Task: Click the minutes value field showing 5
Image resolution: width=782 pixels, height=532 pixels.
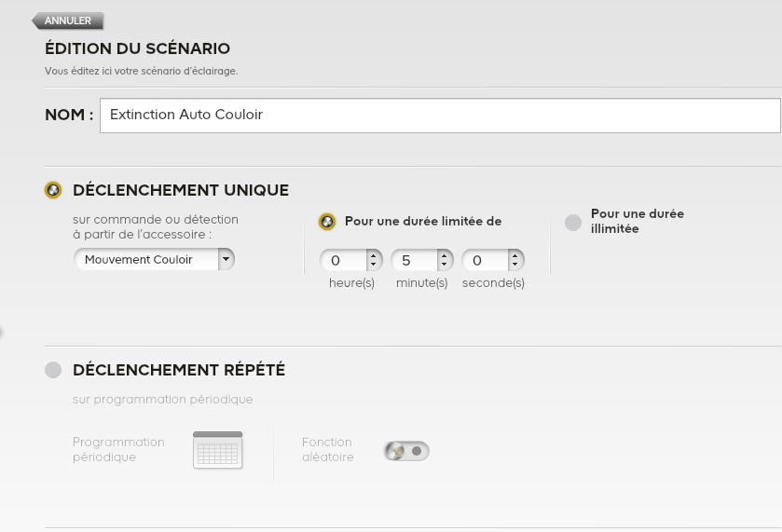Action: tap(414, 260)
